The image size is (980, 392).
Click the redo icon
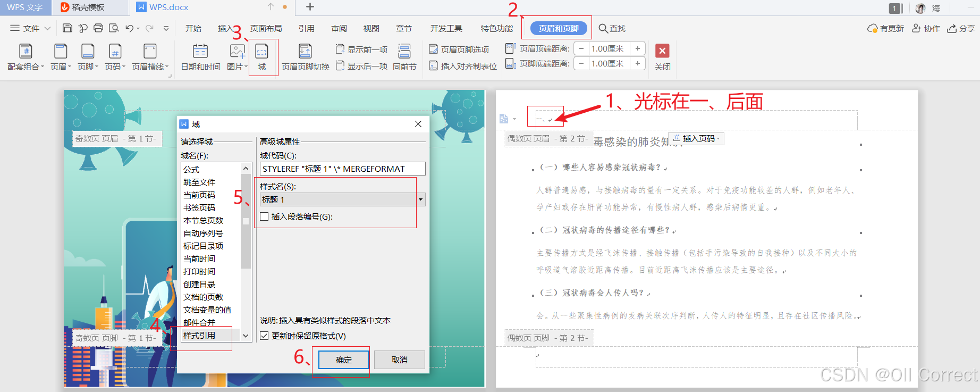click(x=149, y=28)
